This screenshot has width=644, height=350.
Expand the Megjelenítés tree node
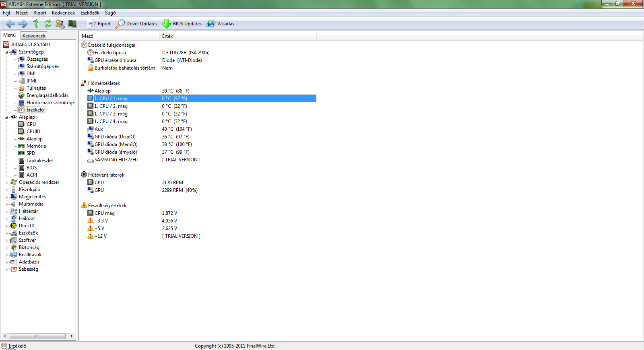[x=6, y=197]
